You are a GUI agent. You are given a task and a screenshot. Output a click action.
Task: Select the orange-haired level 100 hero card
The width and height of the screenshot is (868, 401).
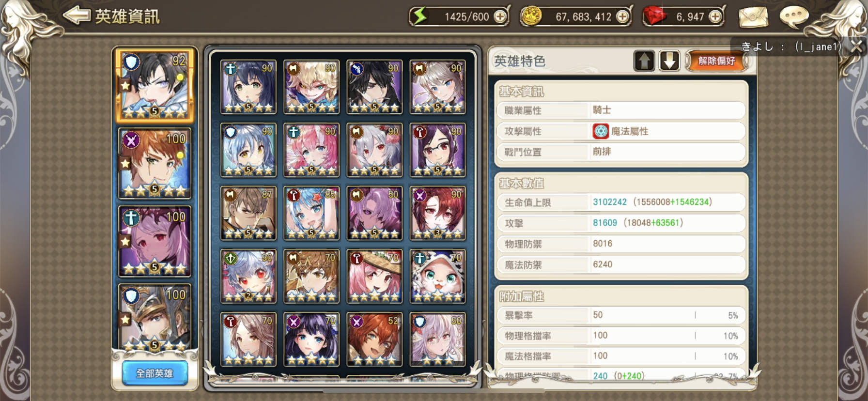pos(155,164)
